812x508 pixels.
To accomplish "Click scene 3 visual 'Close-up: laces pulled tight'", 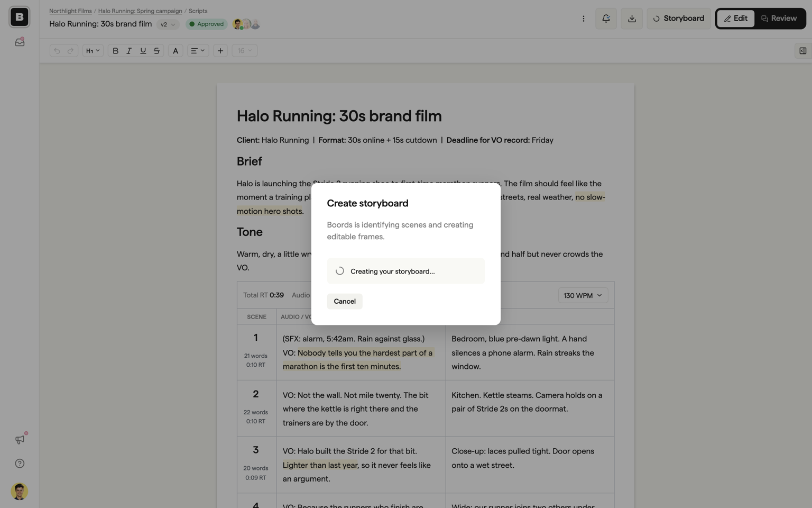I will coord(523,458).
